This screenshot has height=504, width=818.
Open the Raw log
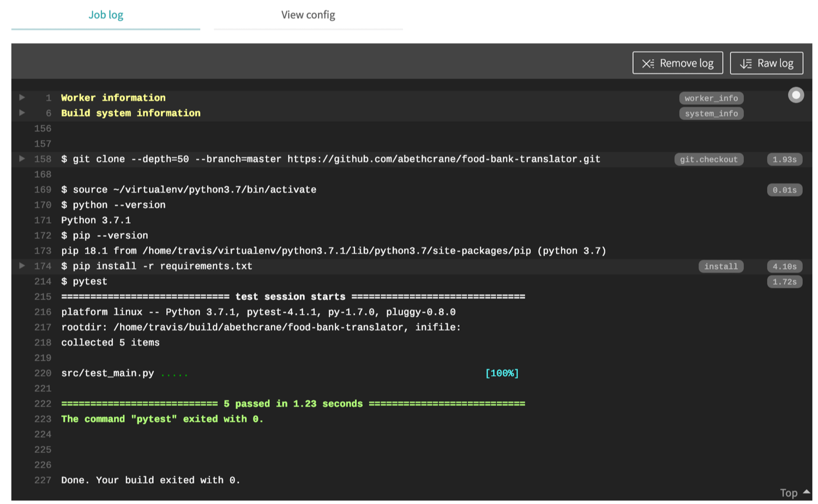click(767, 63)
